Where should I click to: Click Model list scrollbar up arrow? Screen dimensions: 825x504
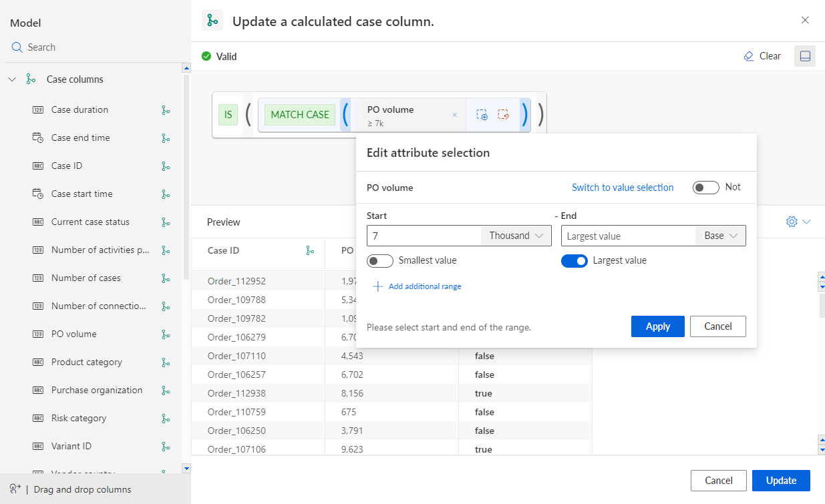[186, 68]
